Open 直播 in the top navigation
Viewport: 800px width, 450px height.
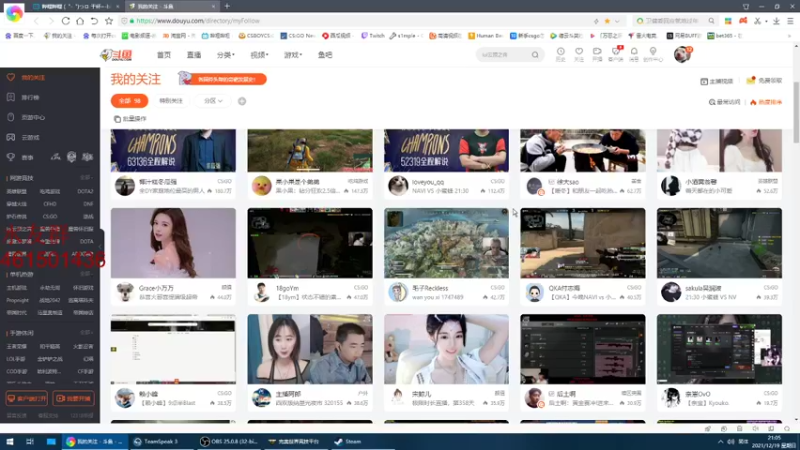pos(194,55)
